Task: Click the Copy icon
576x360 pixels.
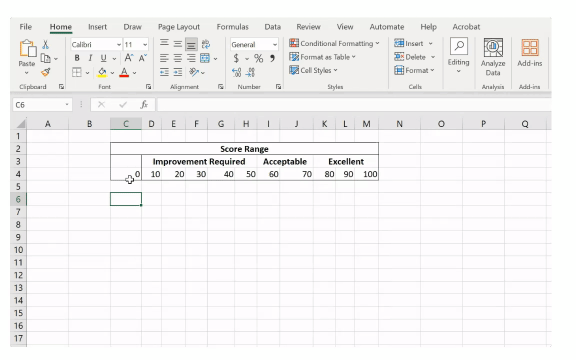Action: click(x=46, y=58)
